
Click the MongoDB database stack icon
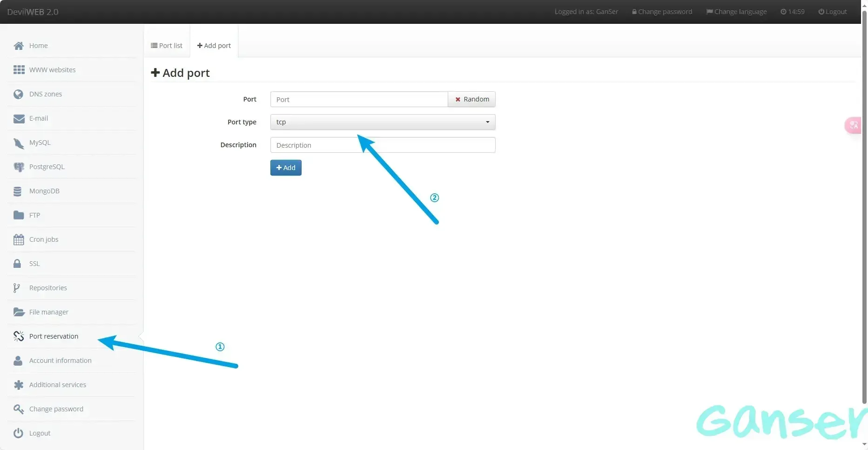(18, 191)
